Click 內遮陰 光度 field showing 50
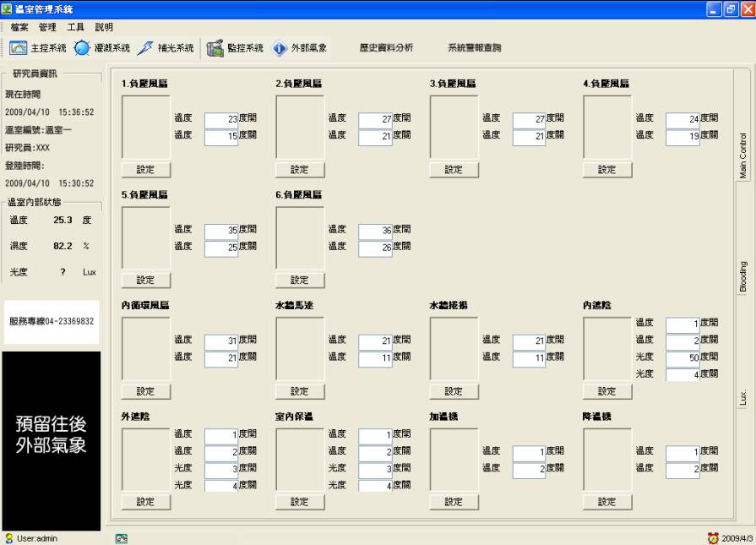The image size is (756, 545). pyautogui.click(x=683, y=359)
